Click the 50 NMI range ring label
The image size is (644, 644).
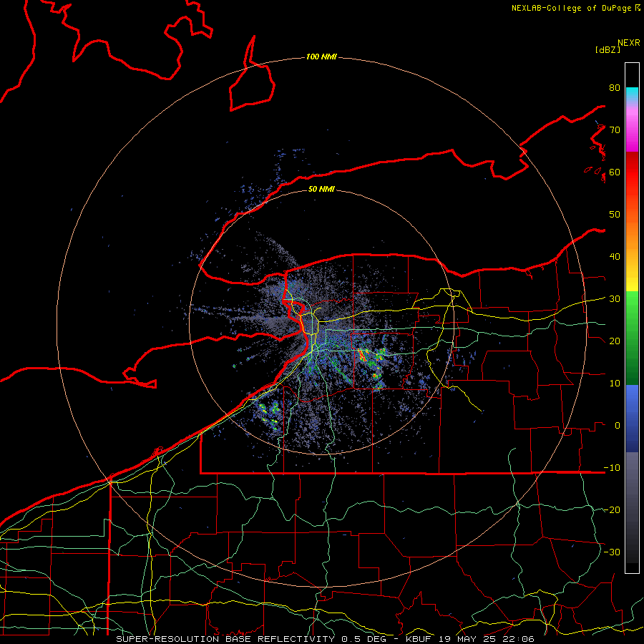click(x=321, y=190)
